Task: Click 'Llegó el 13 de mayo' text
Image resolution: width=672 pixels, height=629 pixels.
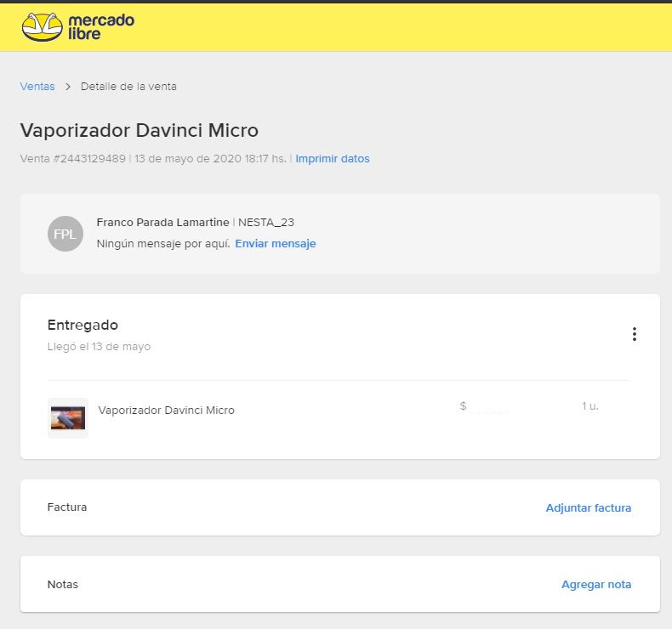Action: point(99,347)
